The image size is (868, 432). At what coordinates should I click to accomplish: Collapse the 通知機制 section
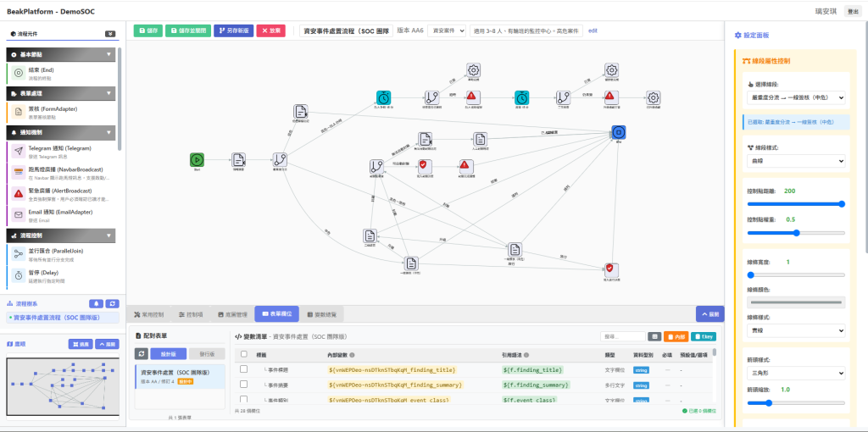click(61, 133)
